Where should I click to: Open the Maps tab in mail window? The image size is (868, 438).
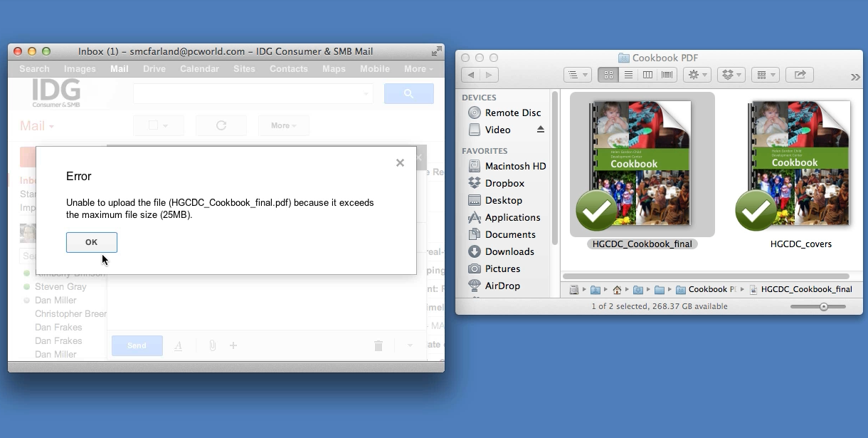tap(334, 69)
